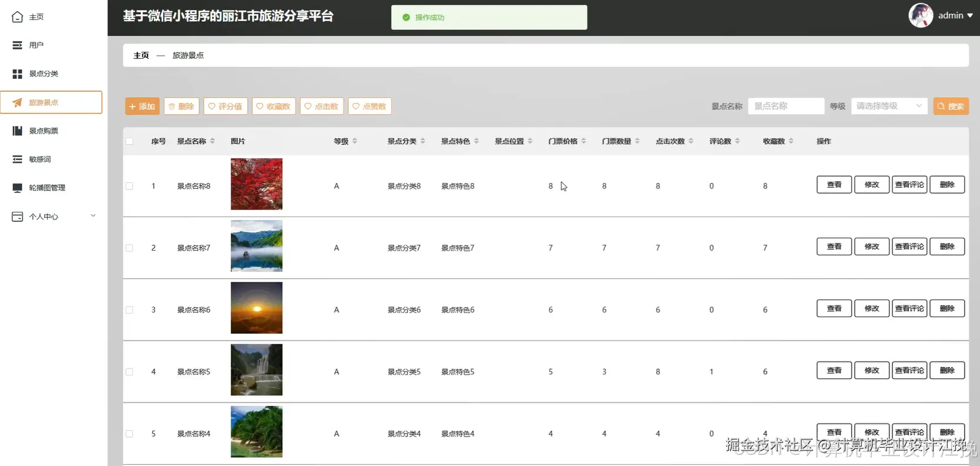This screenshot has width=980, height=466.
Task: Open the 请选择等级 dropdown
Action: tap(889, 106)
